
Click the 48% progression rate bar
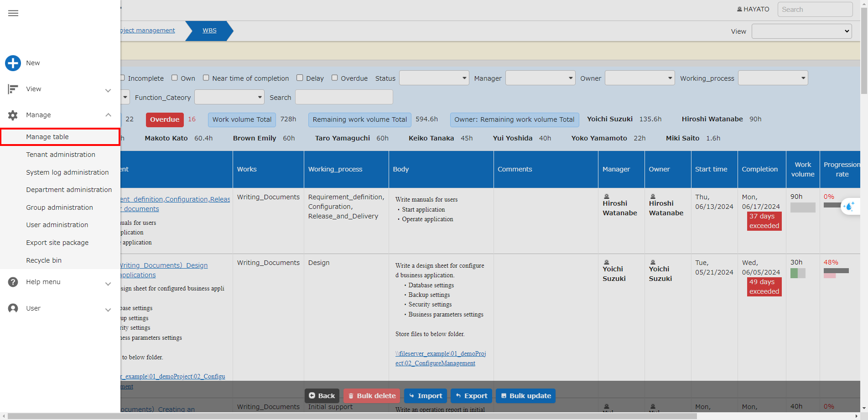(x=836, y=273)
